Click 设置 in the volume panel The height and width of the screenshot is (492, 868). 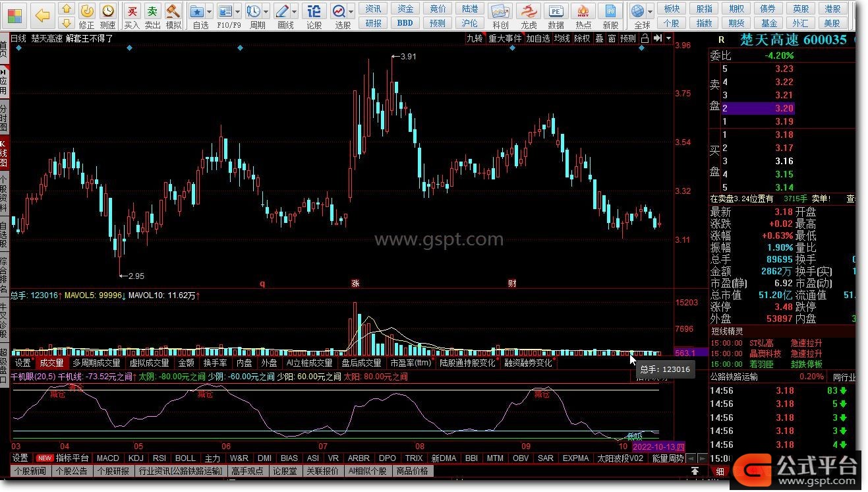(22, 363)
